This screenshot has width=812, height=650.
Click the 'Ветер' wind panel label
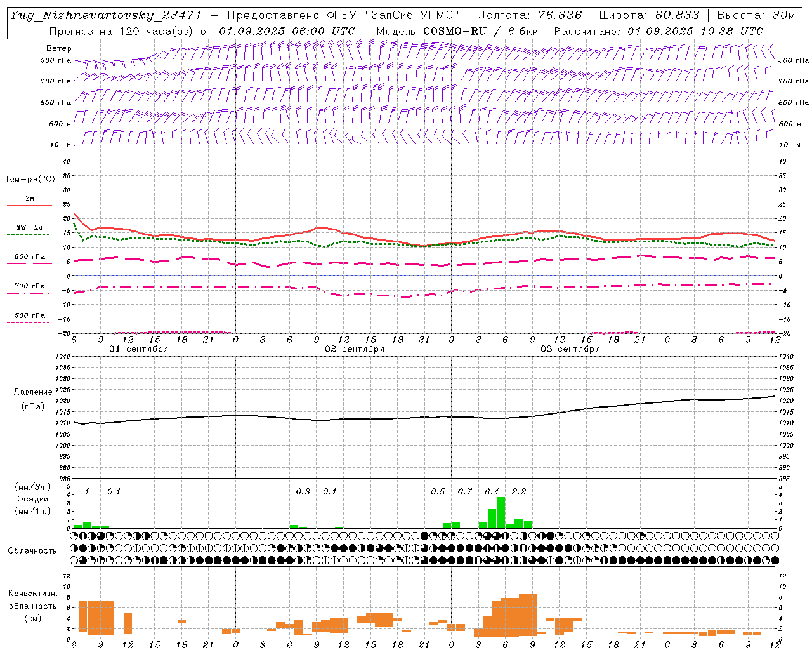(59, 48)
